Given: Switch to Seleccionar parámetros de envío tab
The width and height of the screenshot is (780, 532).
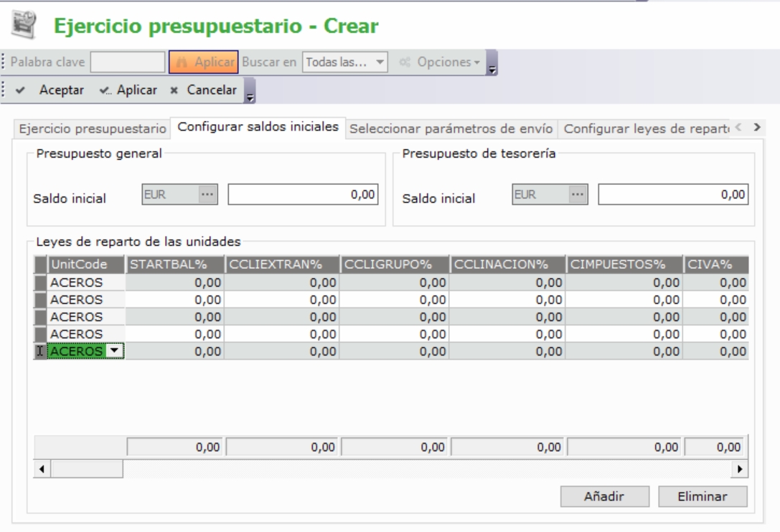Looking at the screenshot, I should (452, 128).
